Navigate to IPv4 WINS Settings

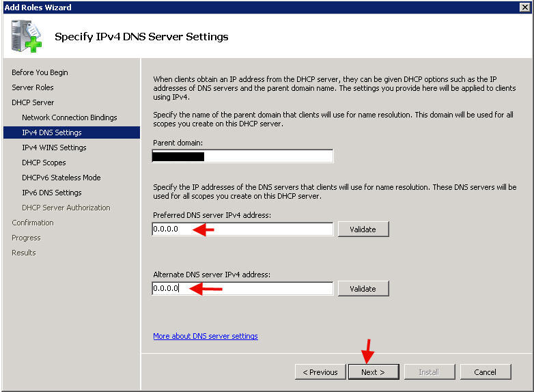point(54,148)
